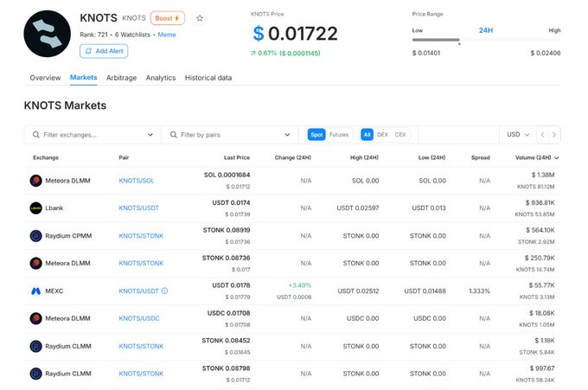Open the Historical data tab
Screen dimensions: 588x390
tap(208, 78)
